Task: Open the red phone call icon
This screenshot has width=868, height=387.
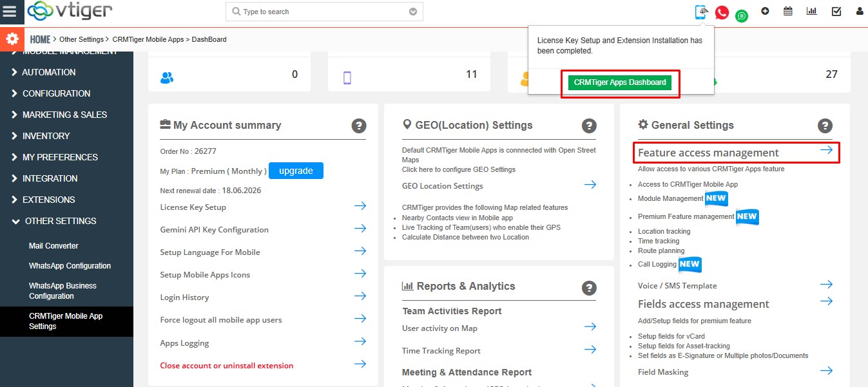Action: pos(722,12)
